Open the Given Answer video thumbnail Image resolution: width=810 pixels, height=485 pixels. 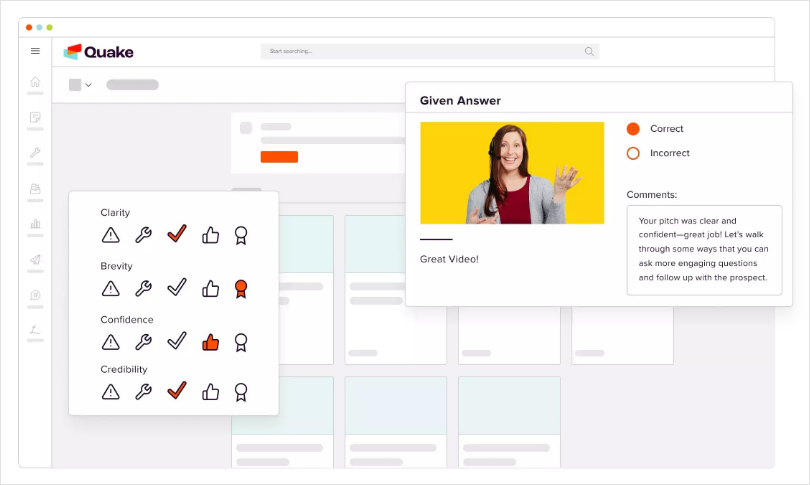click(512, 173)
